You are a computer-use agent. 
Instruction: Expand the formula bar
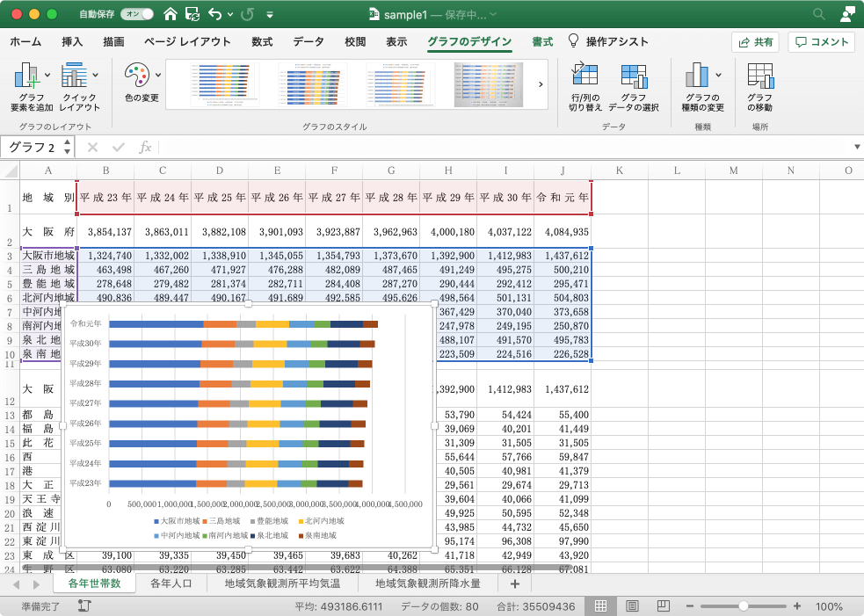[x=856, y=147]
